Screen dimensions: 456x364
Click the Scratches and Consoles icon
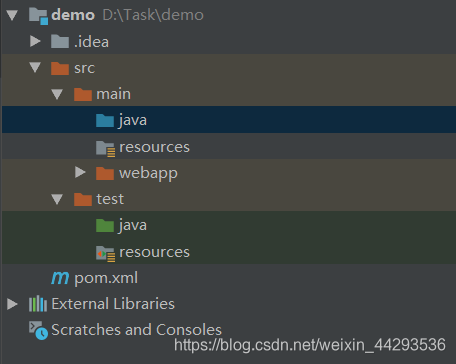tap(38, 330)
